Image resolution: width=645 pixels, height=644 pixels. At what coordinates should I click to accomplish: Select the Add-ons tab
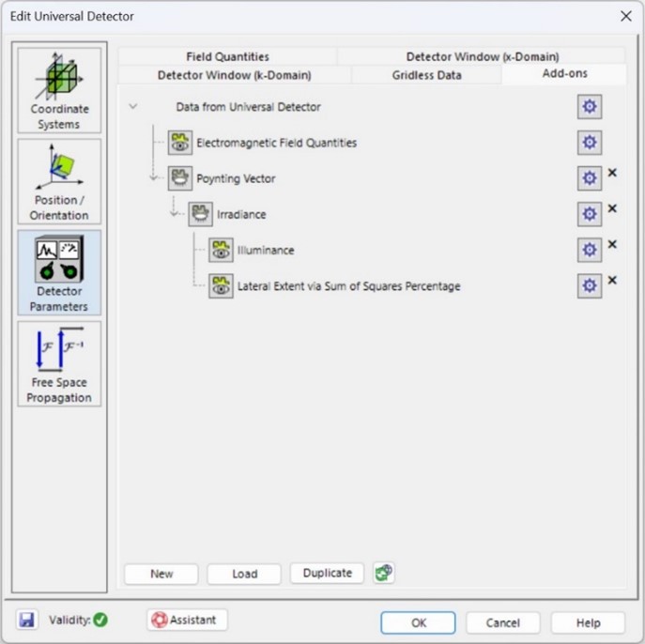click(564, 73)
